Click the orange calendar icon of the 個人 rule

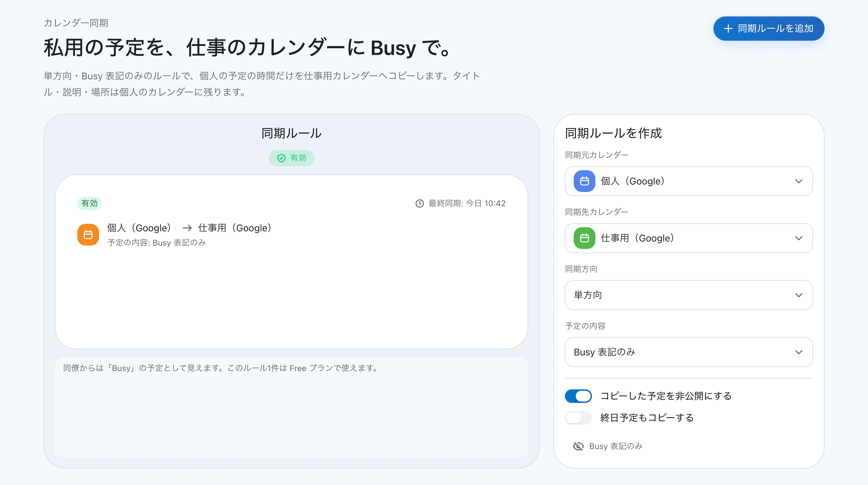coord(88,234)
